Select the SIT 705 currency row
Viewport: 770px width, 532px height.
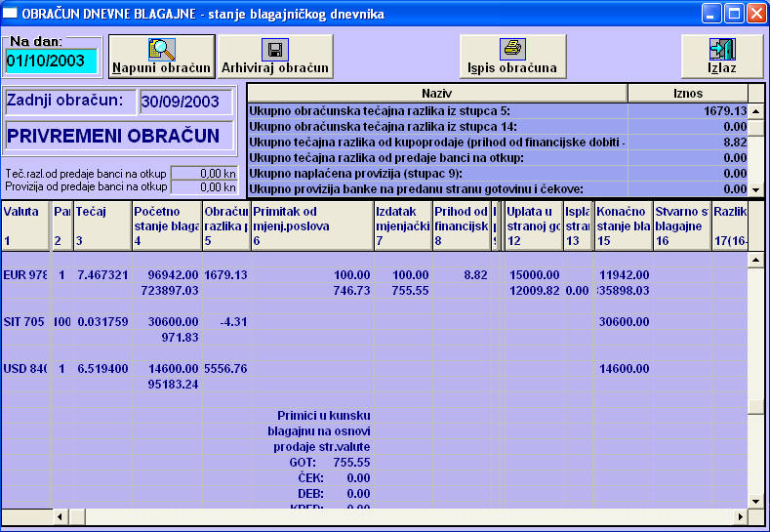[x=25, y=322]
